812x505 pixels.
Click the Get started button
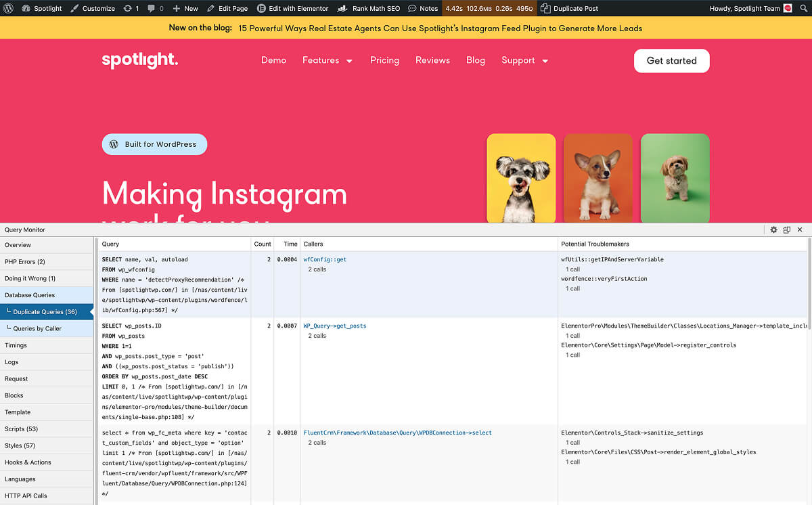click(671, 60)
